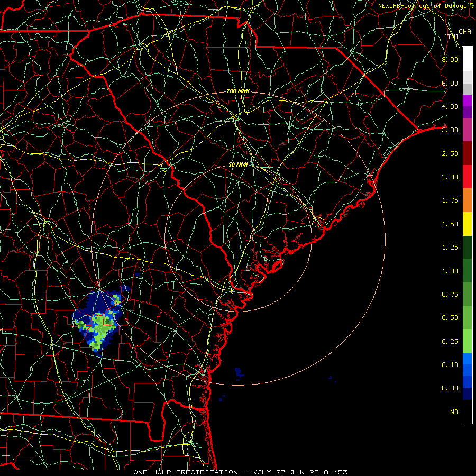Click the '1.25' legend value
476x476 pixels.
pyautogui.click(x=450, y=248)
